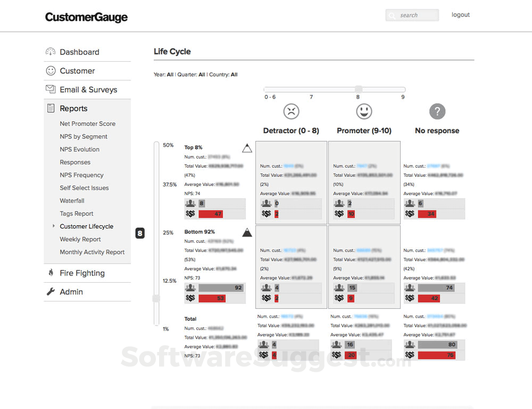Select the Customer smiley icon in sidebar
Screen dimensions: 532x409
point(51,70)
